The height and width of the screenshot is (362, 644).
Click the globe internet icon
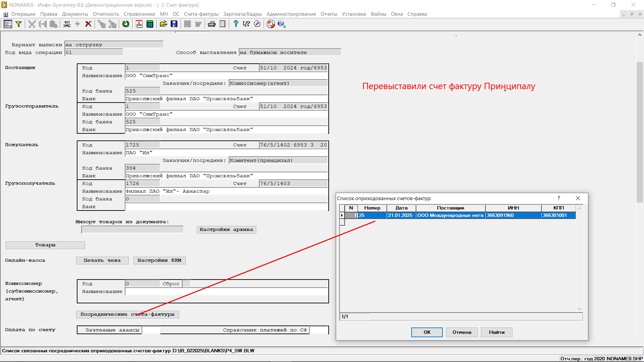click(x=281, y=24)
